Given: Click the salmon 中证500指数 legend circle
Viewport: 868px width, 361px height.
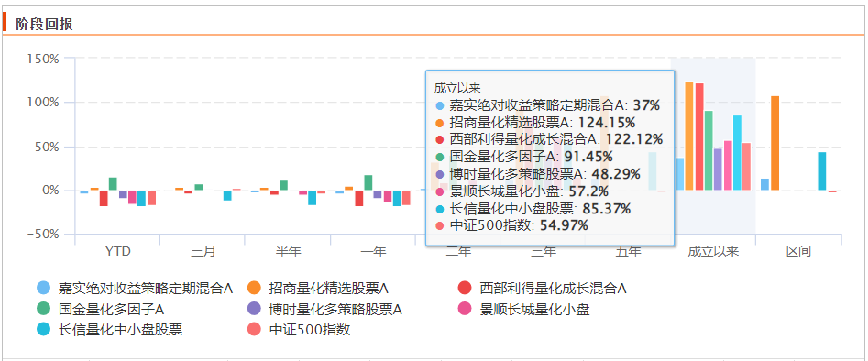Looking at the screenshot, I should tap(254, 330).
